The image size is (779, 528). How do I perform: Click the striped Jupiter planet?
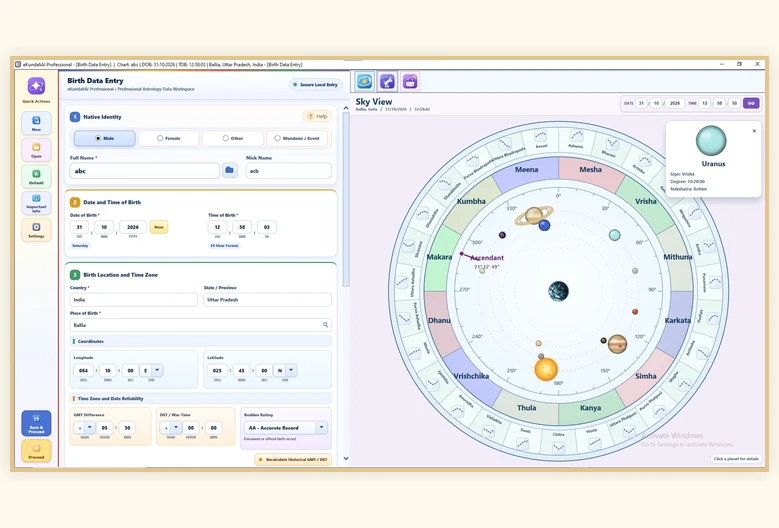point(618,344)
